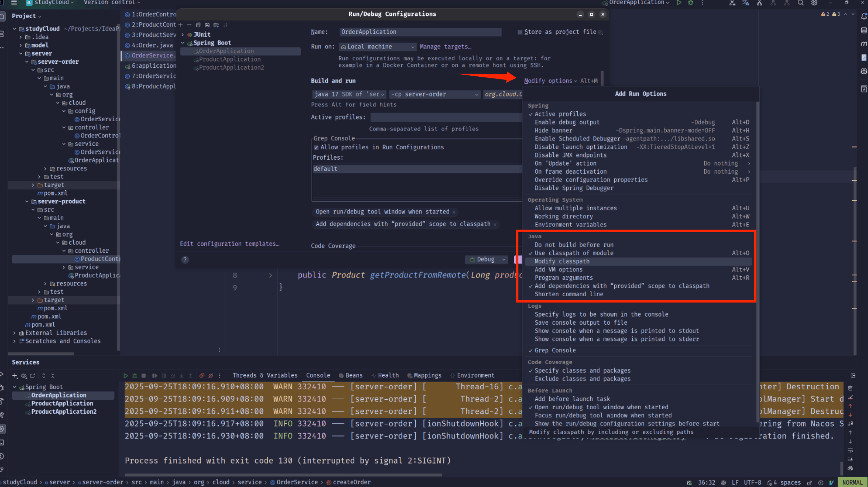The width and height of the screenshot is (868, 487).
Task: Click the Debug bug icon in top toolbar
Action: coord(691,3)
